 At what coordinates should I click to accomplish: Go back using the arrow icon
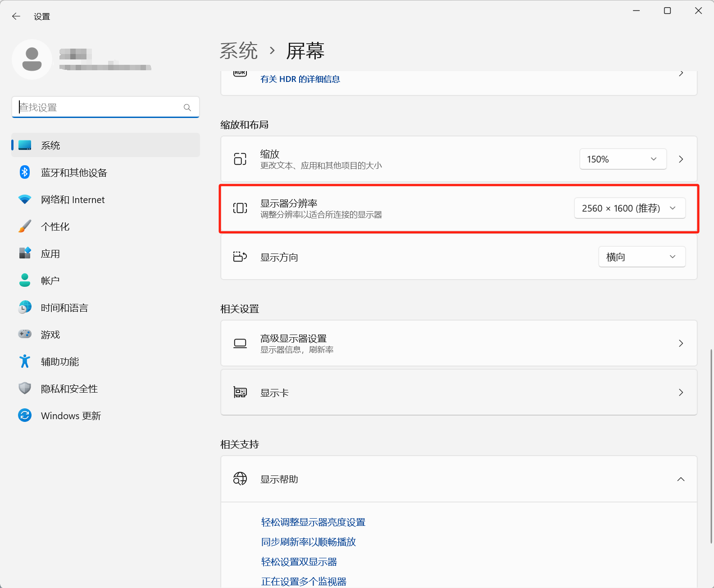(16, 16)
